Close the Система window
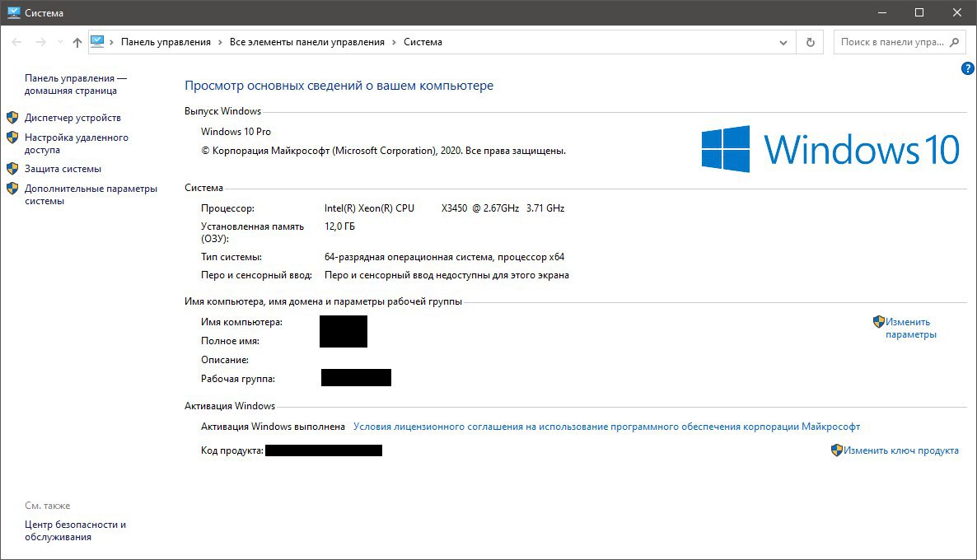The image size is (977, 560). point(957,12)
